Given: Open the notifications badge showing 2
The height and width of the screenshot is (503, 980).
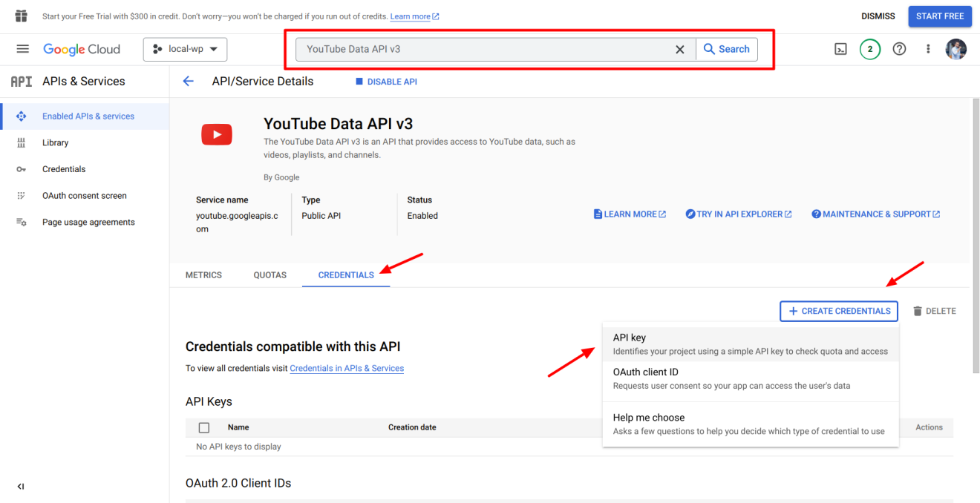Looking at the screenshot, I should [870, 49].
